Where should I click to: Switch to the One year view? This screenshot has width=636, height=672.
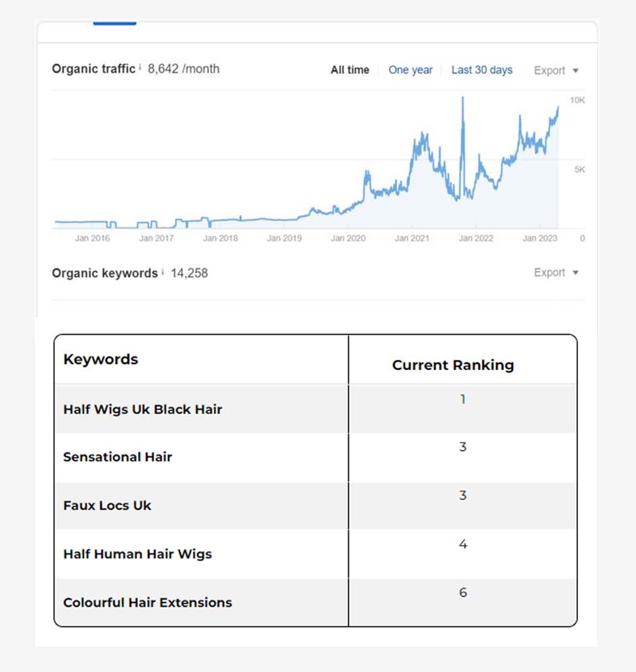coord(411,70)
